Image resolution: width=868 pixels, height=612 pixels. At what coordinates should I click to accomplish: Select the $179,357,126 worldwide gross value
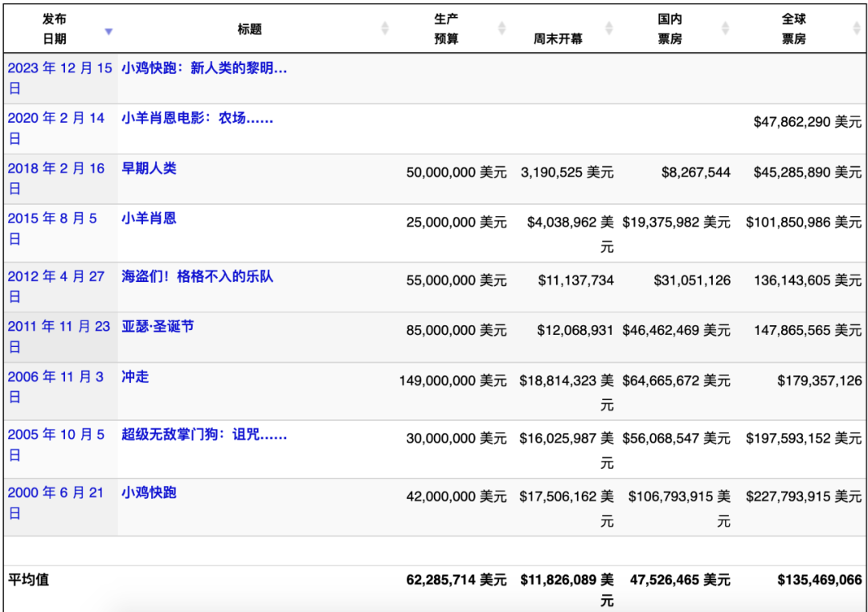[x=819, y=381]
